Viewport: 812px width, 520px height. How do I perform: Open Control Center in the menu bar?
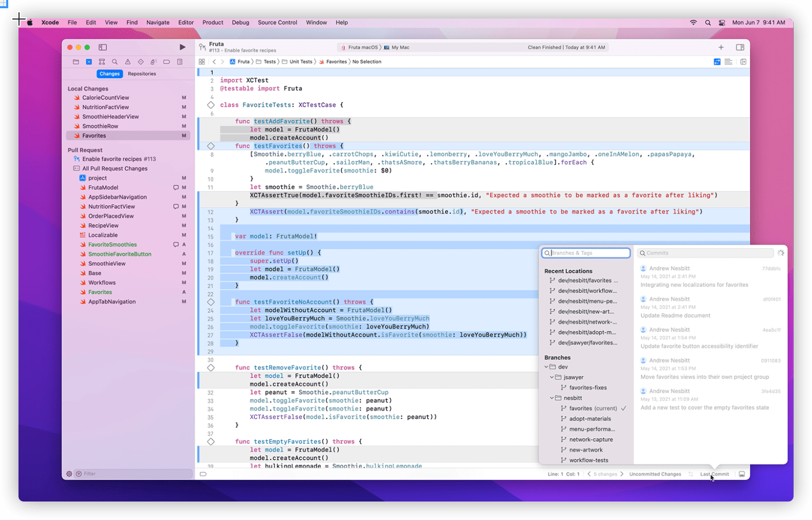[722, 23]
